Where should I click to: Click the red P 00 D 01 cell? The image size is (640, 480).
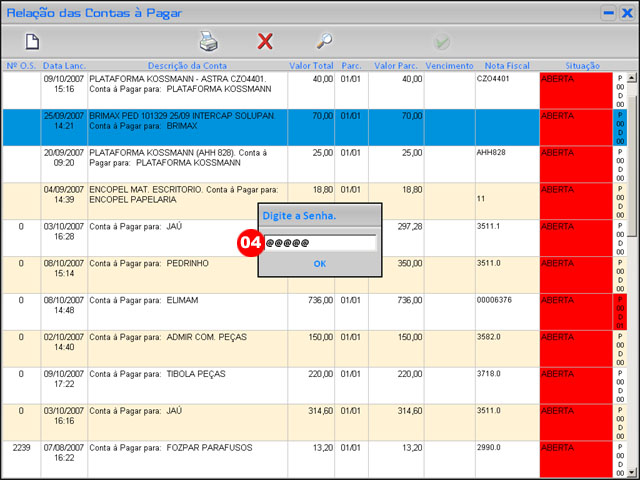tap(620, 311)
